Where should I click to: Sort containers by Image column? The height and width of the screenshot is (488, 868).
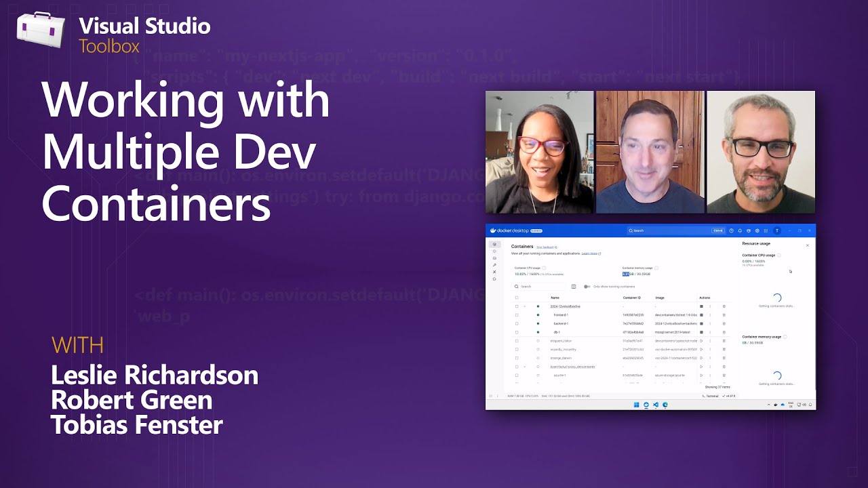(x=660, y=298)
